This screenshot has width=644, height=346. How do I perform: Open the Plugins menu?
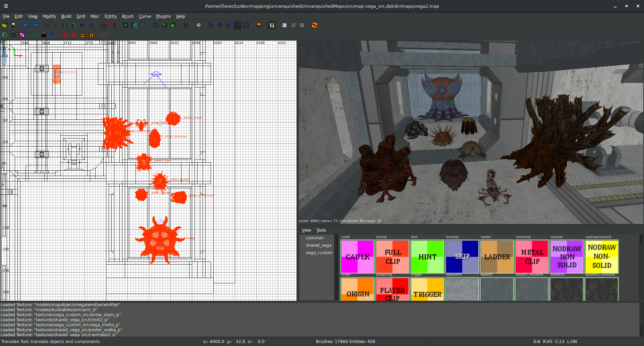[x=163, y=16]
